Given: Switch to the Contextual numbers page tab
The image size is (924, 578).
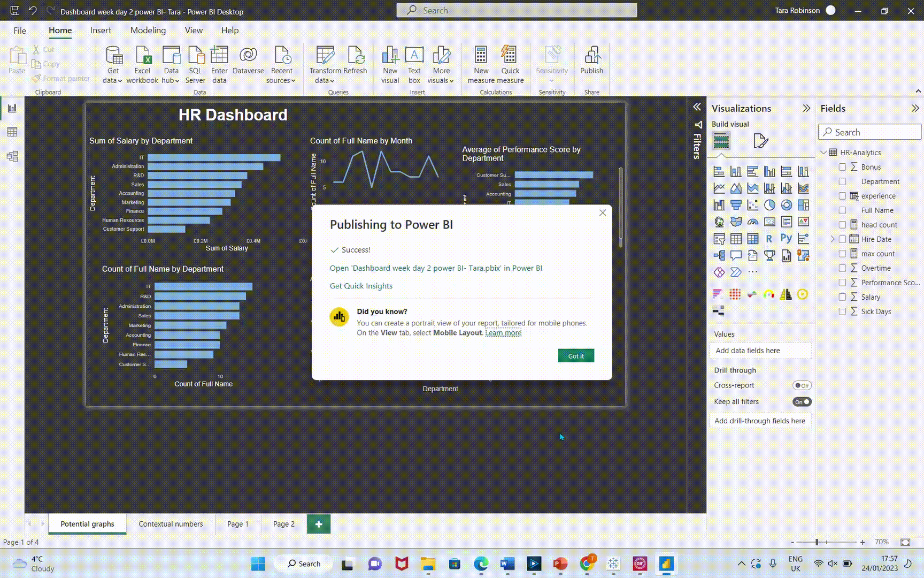Looking at the screenshot, I should click(171, 524).
